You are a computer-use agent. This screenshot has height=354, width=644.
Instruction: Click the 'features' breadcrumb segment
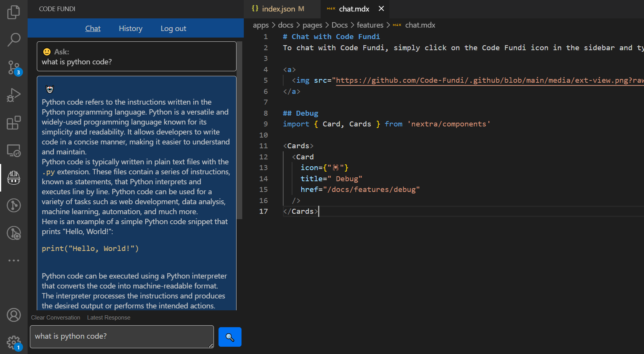(370, 25)
